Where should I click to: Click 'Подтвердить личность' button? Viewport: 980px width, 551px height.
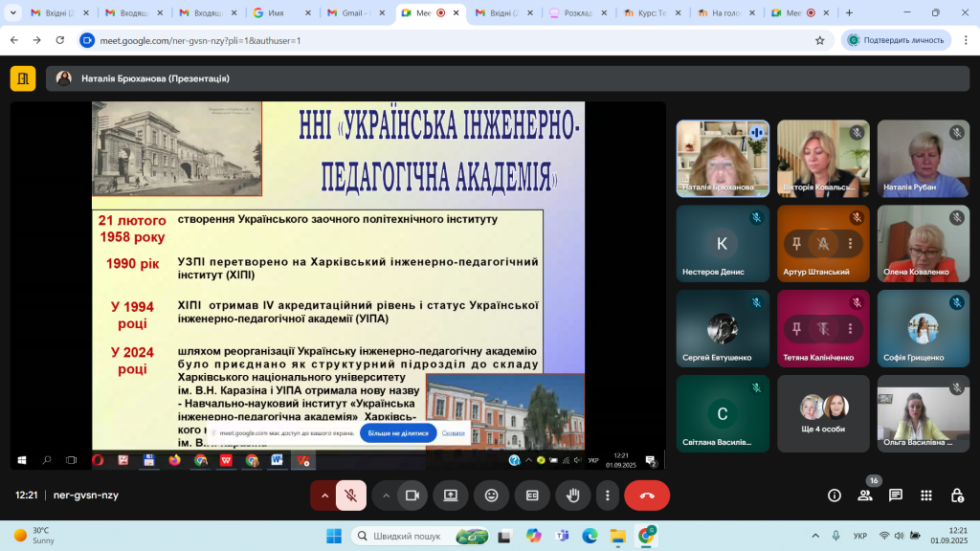[x=896, y=40]
